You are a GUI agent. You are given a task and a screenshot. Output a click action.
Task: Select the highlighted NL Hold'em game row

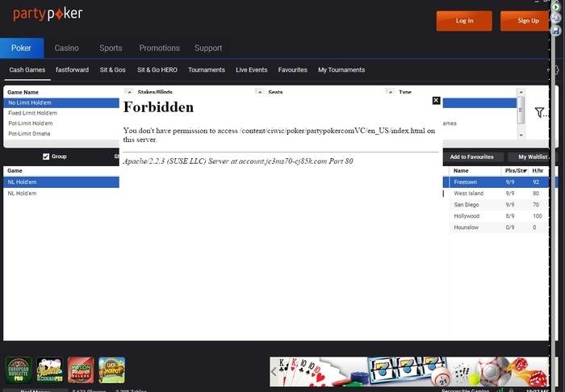[61, 182]
